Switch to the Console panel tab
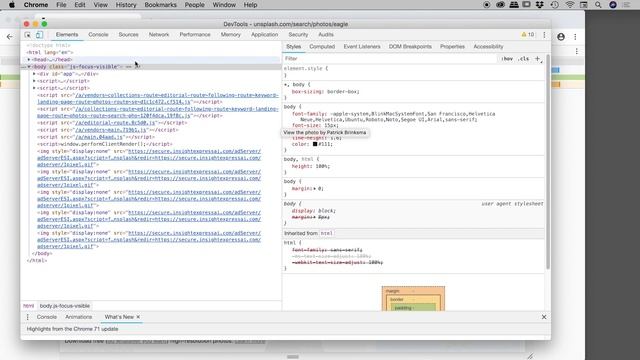Viewport: 640px width, 360px height. (x=98, y=35)
